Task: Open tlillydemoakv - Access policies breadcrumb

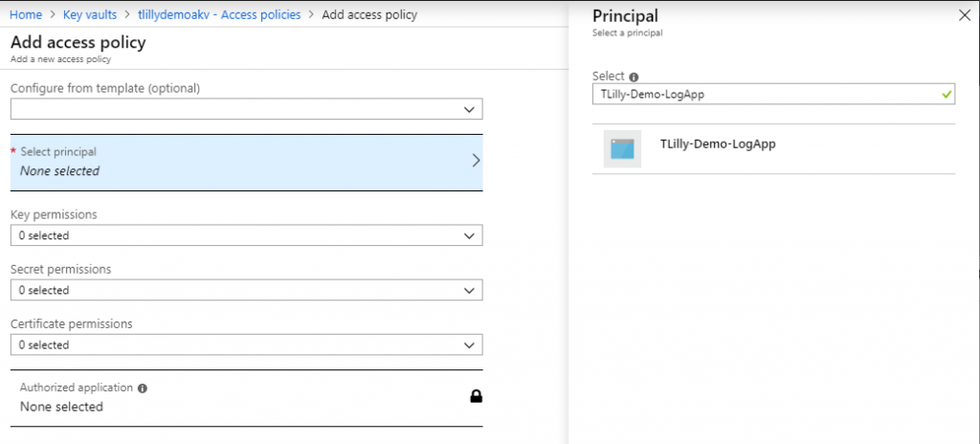Action: [219, 14]
